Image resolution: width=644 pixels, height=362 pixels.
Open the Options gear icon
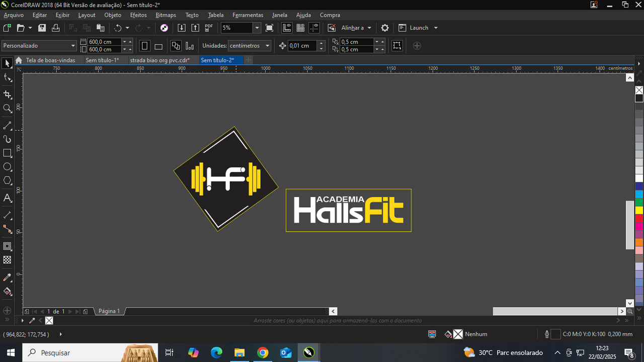[x=385, y=28]
